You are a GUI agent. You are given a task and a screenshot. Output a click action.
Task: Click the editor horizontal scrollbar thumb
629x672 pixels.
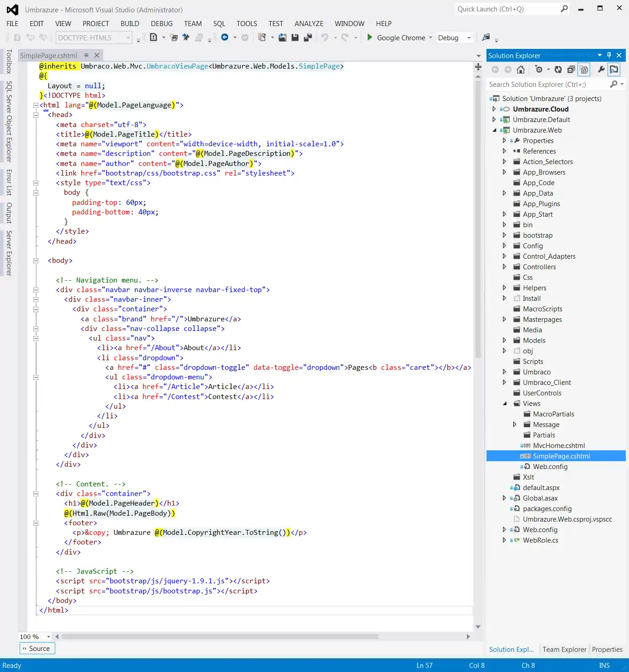coord(220,636)
